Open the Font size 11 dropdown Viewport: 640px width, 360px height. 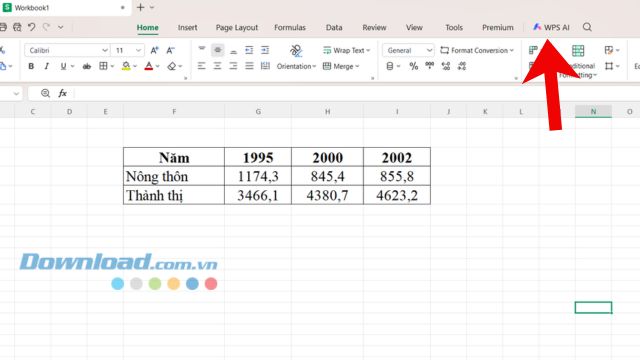click(128, 50)
